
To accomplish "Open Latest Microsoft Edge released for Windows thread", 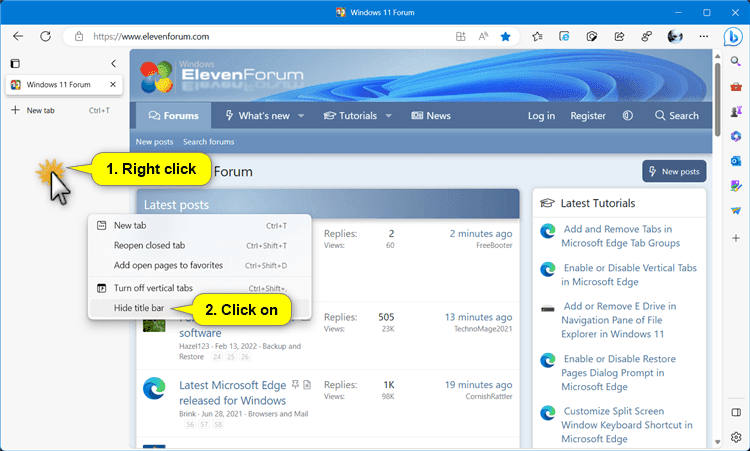I will pos(232,393).
